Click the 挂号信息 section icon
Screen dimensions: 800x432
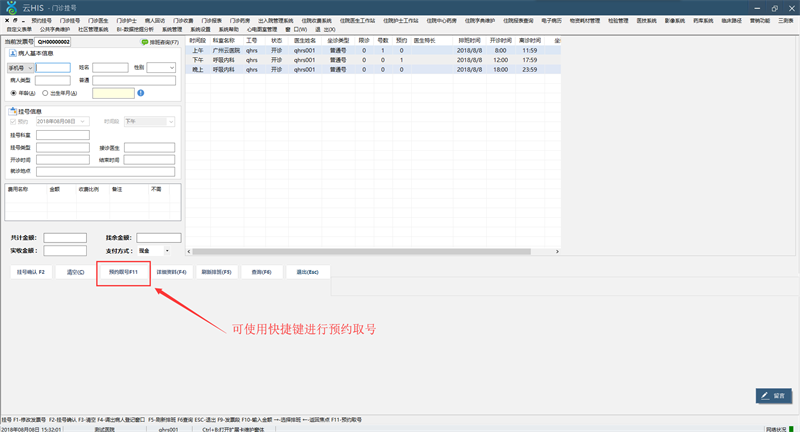13,111
